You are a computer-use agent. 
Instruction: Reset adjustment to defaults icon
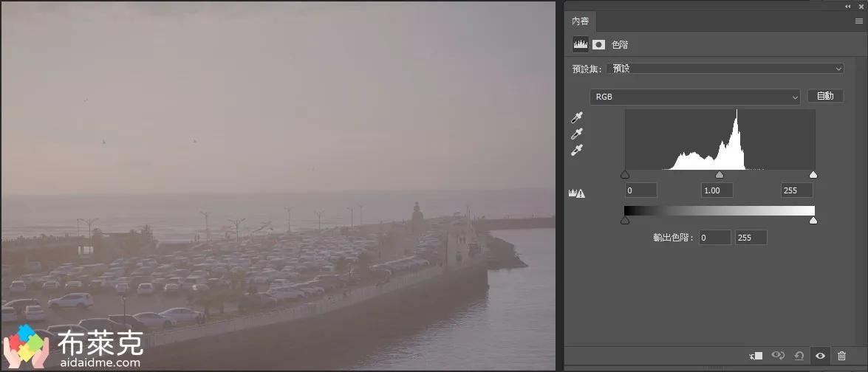(799, 356)
